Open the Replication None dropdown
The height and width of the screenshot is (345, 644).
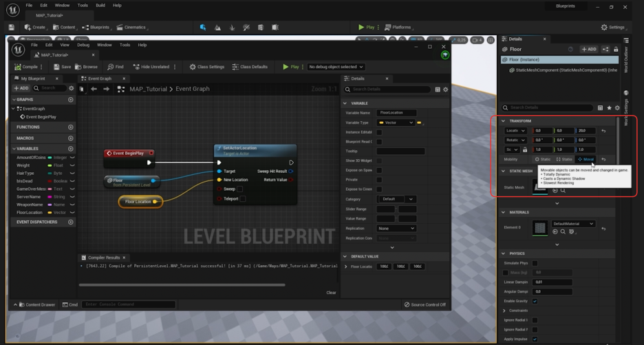[396, 229]
